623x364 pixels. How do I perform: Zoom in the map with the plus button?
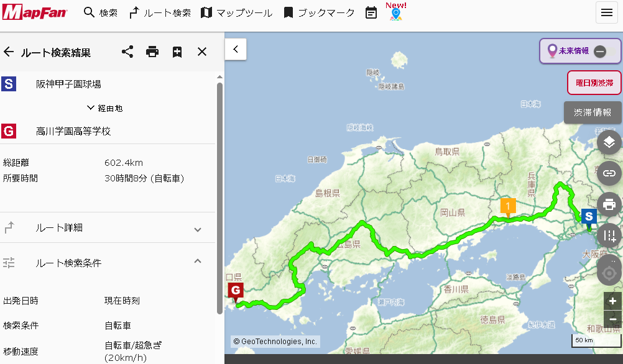click(x=612, y=301)
